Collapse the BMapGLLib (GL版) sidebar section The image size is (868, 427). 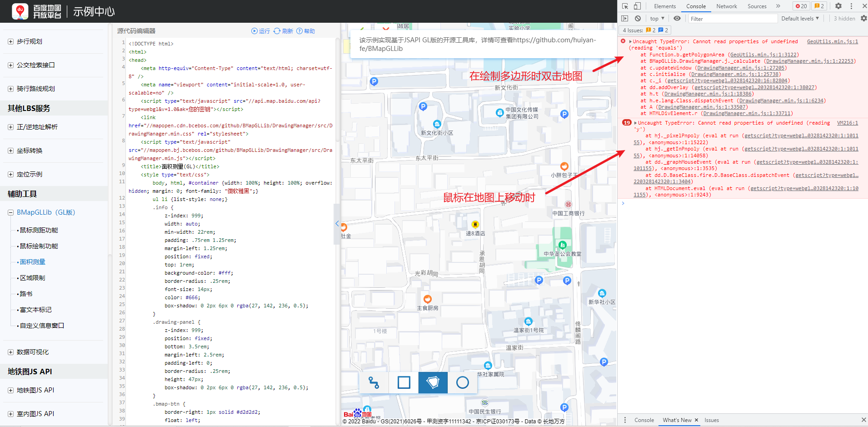[x=10, y=212]
